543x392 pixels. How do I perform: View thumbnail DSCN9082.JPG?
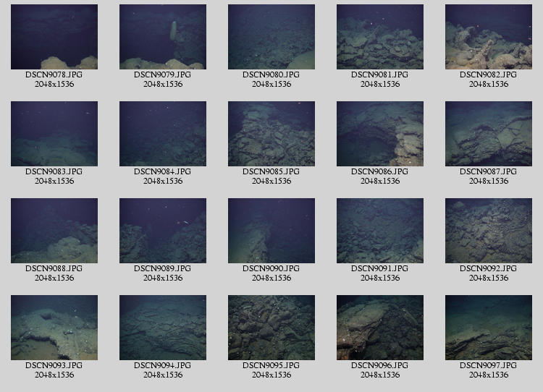(489, 37)
